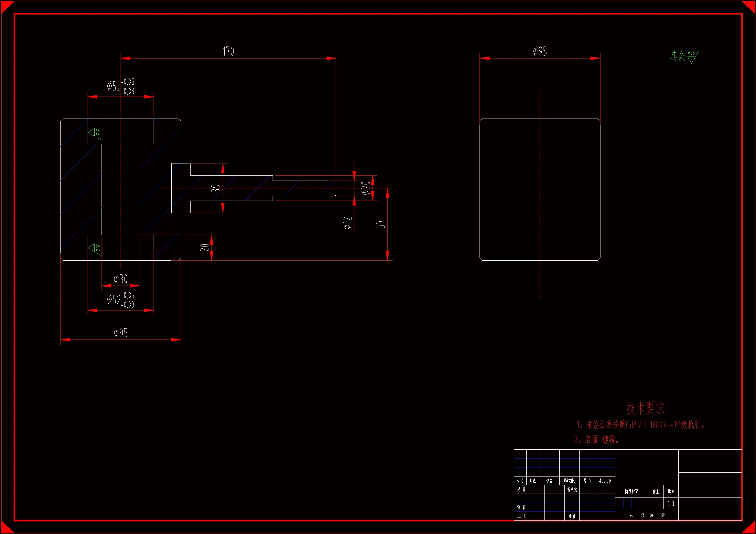The width and height of the screenshot is (756, 534).
Task: Click the 57 height dimension text
Action: pyautogui.click(x=380, y=225)
